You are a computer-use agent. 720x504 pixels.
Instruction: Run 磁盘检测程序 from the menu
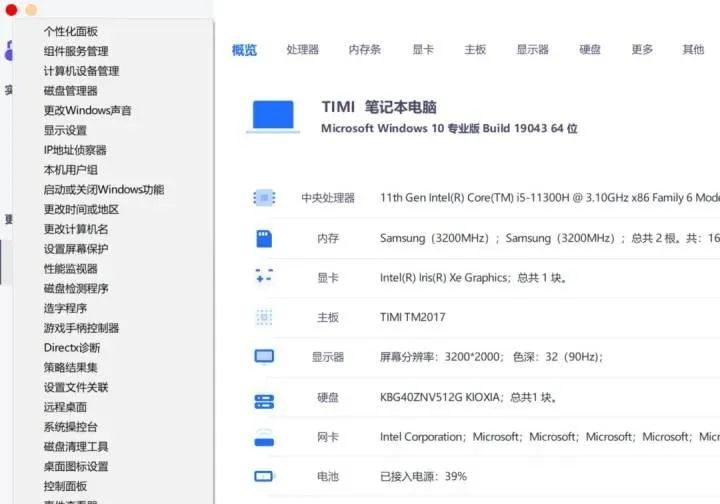tap(76, 288)
